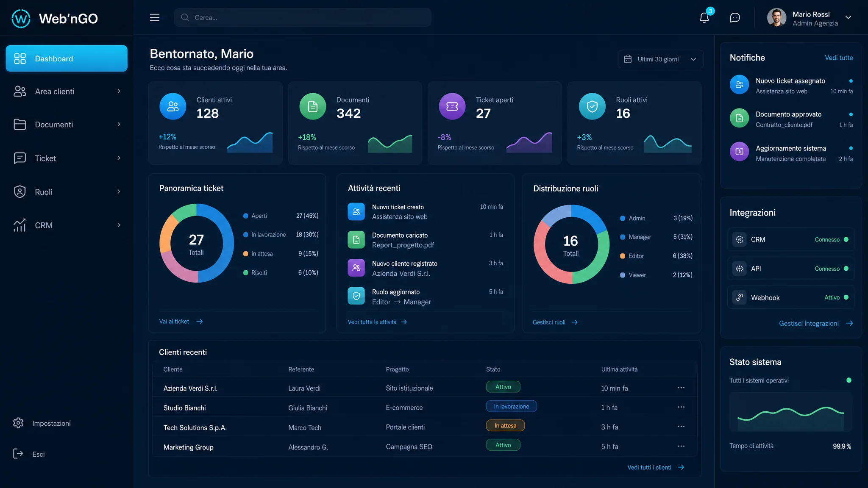
Task: Click the Nuovo ticket creato activity icon
Action: coord(356,211)
